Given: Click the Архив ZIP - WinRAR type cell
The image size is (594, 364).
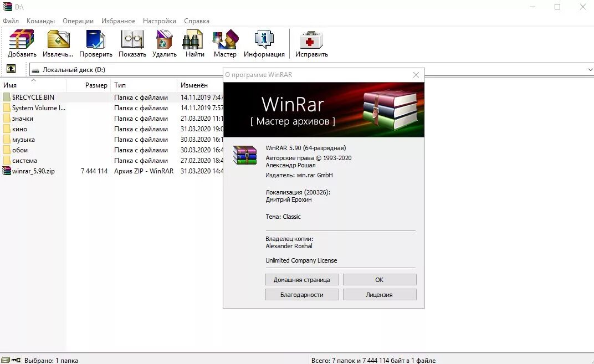Looking at the screenshot, I should coord(144,171).
